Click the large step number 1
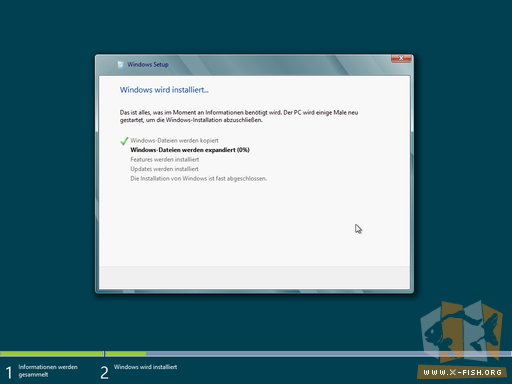512x384 pixels. (x=9, y=372)
